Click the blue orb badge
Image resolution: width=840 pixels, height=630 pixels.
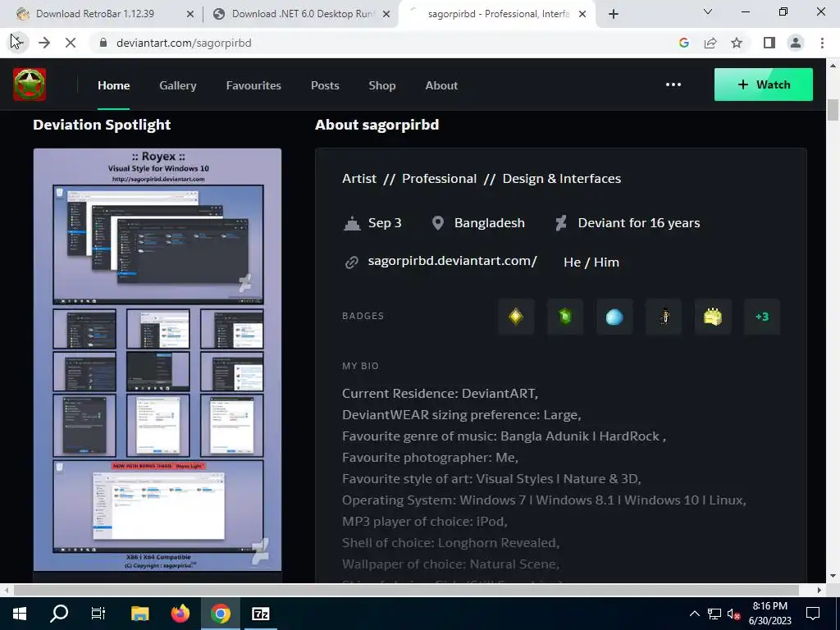coord(614,317)
